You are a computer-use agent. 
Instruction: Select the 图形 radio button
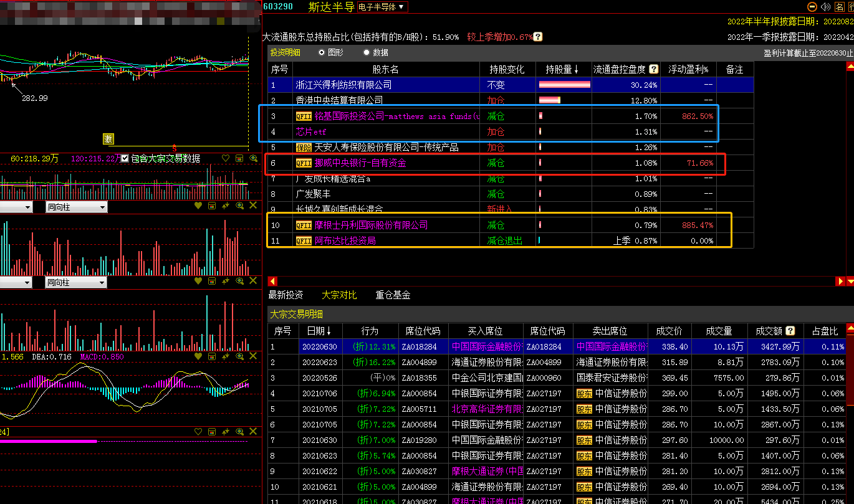tap(322, 52)
